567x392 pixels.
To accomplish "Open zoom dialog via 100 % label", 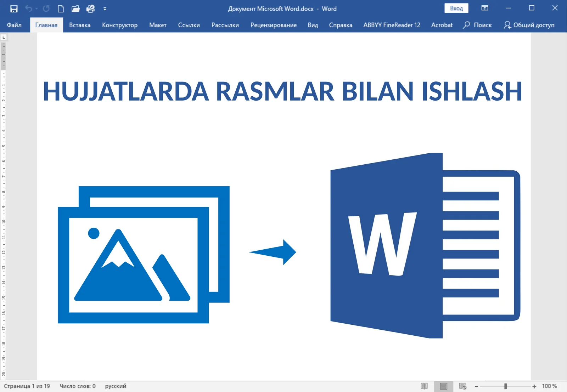I will point(549,386).
